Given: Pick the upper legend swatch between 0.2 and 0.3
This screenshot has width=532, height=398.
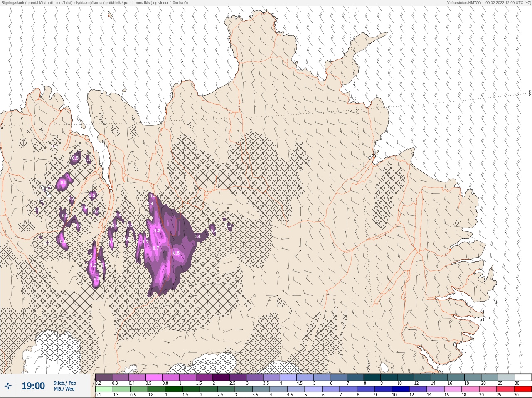Looking at the screenshot, I should pos(103,377).
